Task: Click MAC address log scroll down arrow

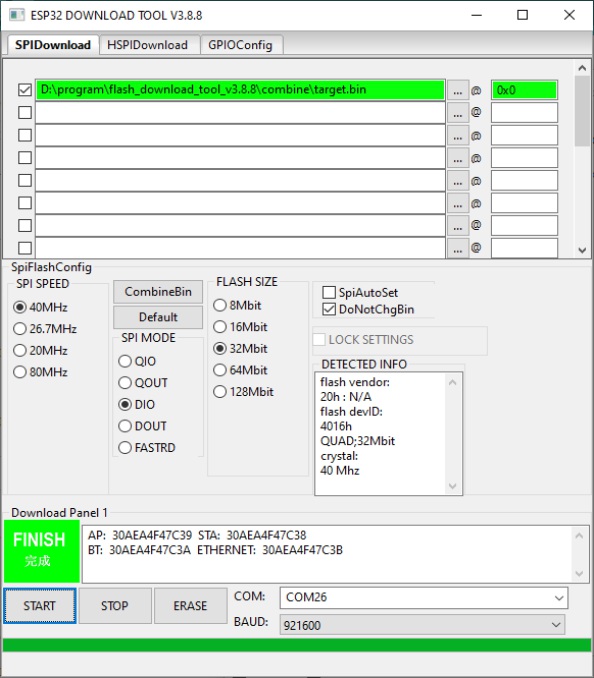Action: (579, 573)
